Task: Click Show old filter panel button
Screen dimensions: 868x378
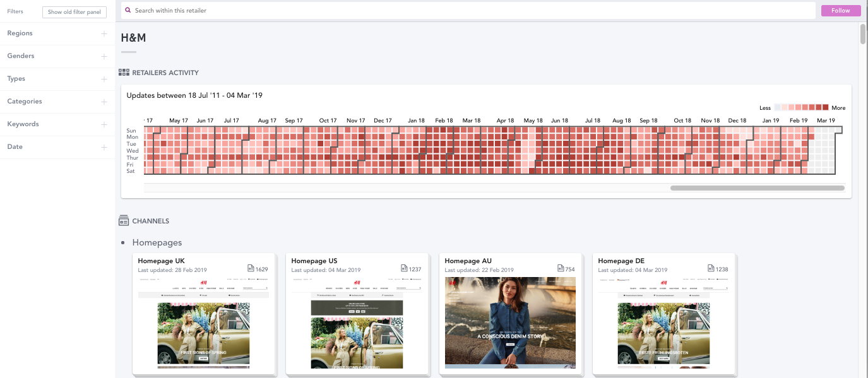Action: tap(74, 12)
